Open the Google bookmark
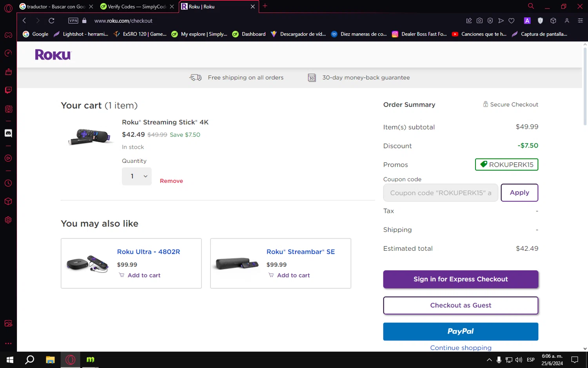This screenshot has height=368, width=588. coord(36,34)
